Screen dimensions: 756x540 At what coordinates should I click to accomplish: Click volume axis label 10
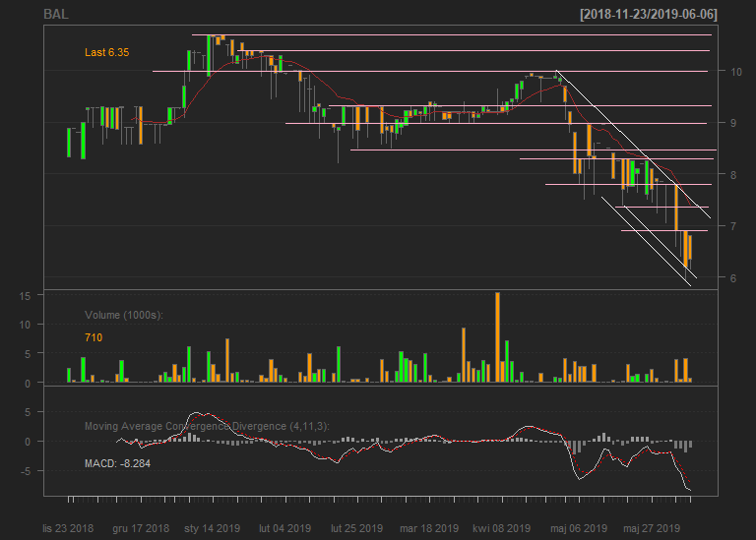coord(25,325)
